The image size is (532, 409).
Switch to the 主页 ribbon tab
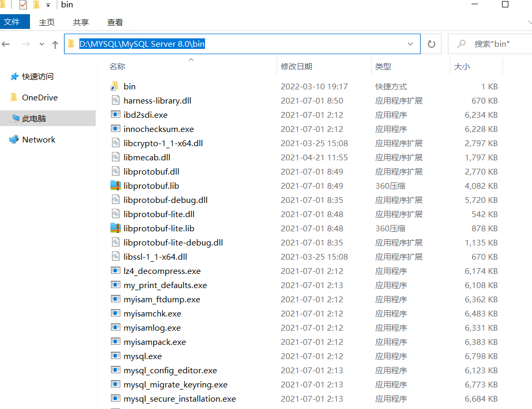(x=46, y=22)
